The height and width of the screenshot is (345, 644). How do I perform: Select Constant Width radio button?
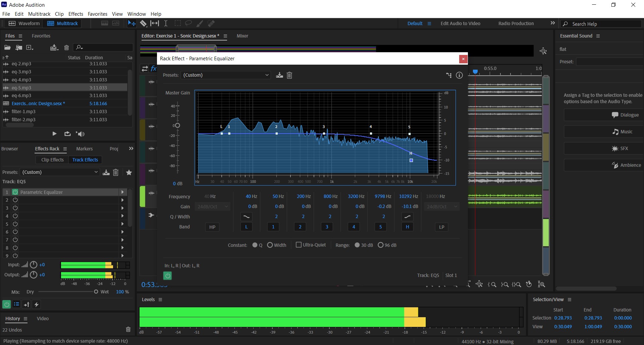(x=270, y=245)
